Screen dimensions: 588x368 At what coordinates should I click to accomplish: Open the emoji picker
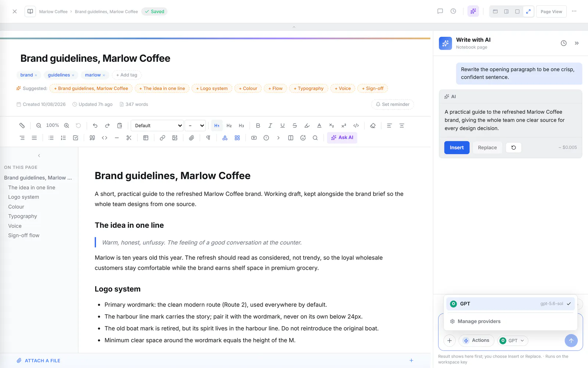(303, 138)
